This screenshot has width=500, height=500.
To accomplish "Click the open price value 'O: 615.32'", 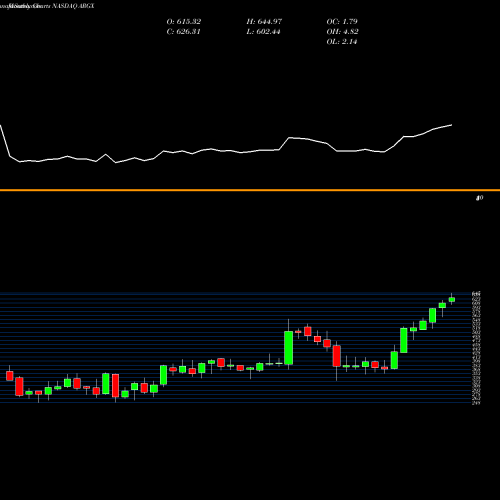I will point(184,22).
